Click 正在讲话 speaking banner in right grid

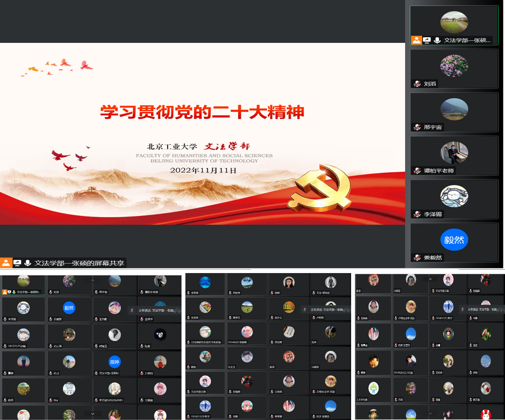(x=482, y=309)
